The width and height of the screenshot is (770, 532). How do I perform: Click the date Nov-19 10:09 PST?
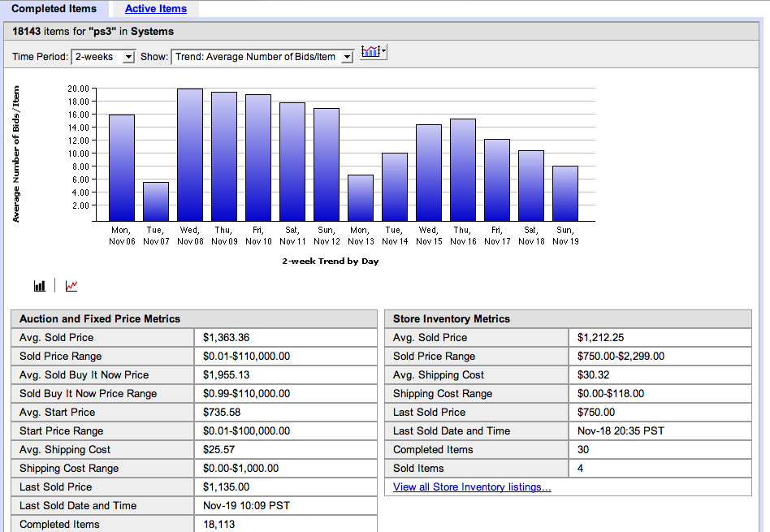tap(247, 505)
